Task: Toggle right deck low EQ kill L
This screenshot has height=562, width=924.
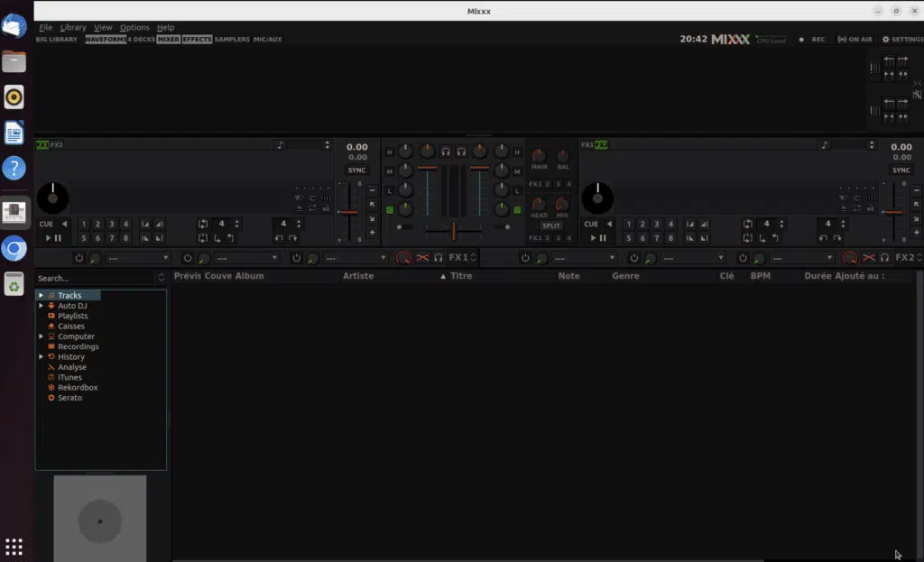Action: tap(517, 191)
